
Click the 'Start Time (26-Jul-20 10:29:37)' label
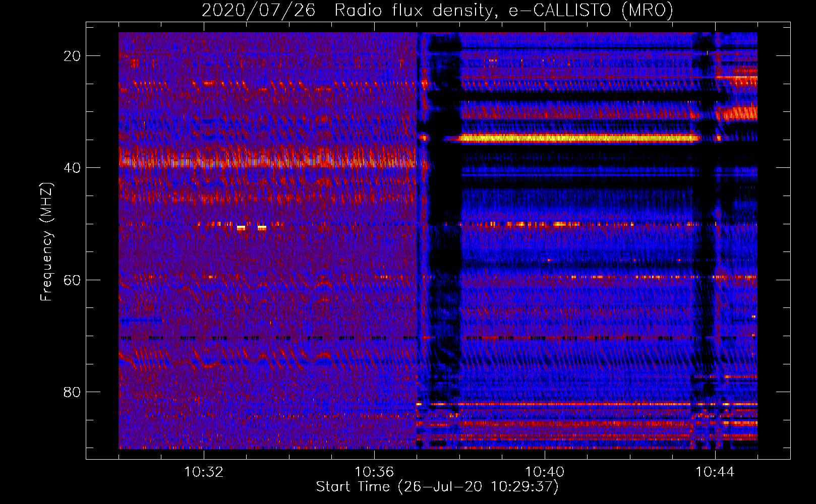point(437,487)
